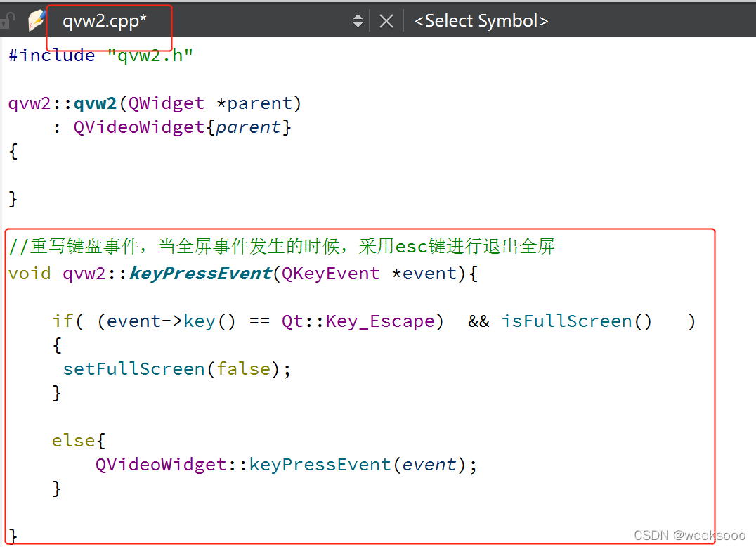The image size is (756, 547).
Task: Click Qt::Key_Escape in the if condition
Action: click(x=358, y=321)
